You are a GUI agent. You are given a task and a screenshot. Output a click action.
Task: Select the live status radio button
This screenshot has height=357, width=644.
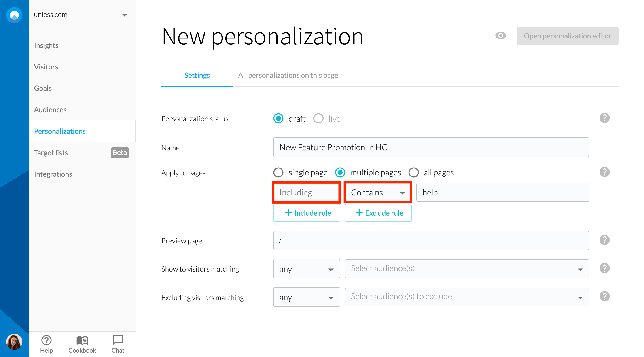pos(318,119)
